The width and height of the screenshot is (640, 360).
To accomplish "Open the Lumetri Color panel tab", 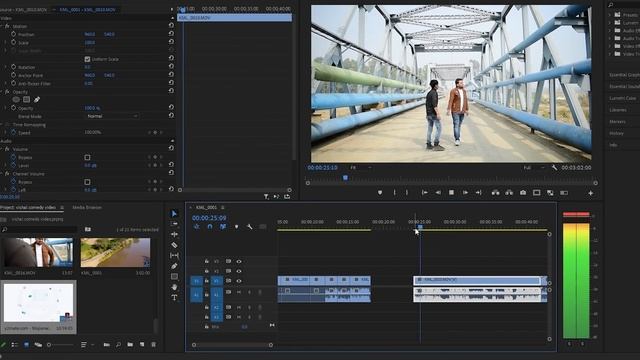I will [x=622, y=98].
